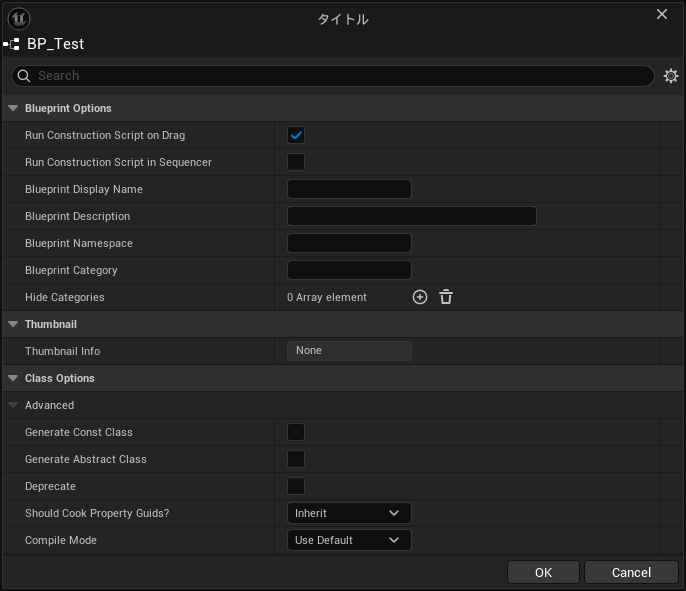Viewport: 686px width, 591px height.
Task: Tick the Deprecate checkbox
Action: [296, 486]
